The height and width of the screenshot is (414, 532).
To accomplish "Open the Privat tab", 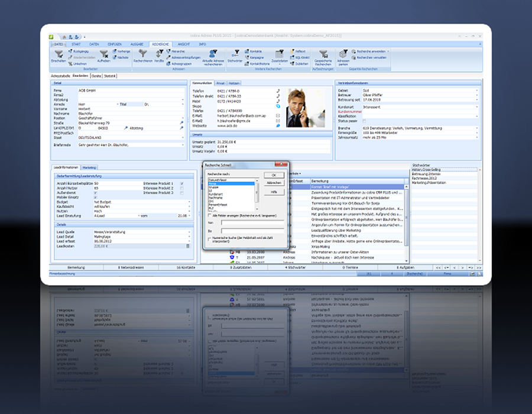I will coord(220,83).
